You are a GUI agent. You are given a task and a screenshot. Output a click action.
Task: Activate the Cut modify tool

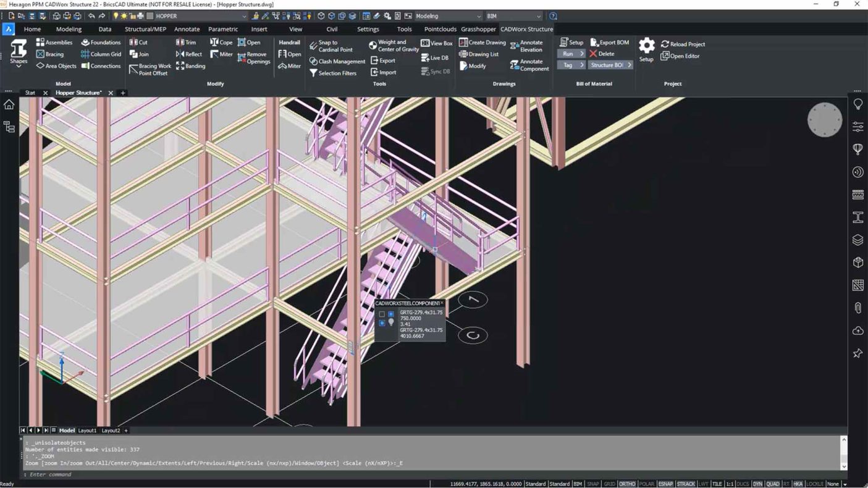(x=138, y=43)
